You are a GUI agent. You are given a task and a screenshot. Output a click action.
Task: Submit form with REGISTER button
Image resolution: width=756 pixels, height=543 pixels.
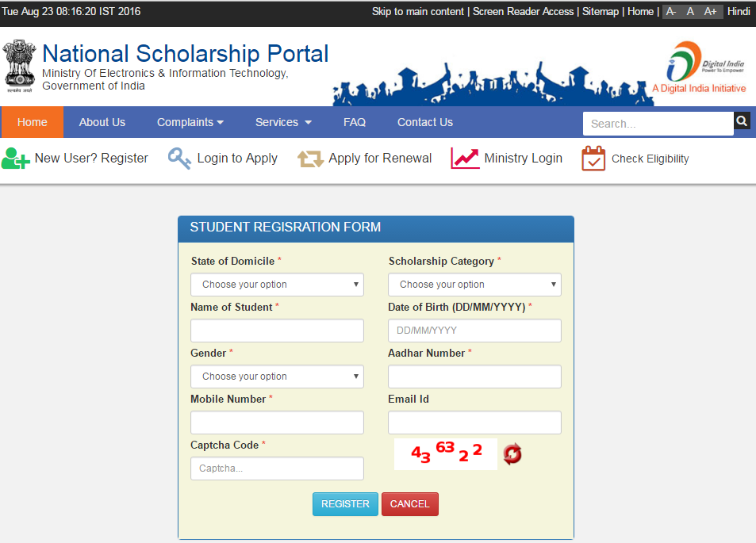(x=345, y=504)
